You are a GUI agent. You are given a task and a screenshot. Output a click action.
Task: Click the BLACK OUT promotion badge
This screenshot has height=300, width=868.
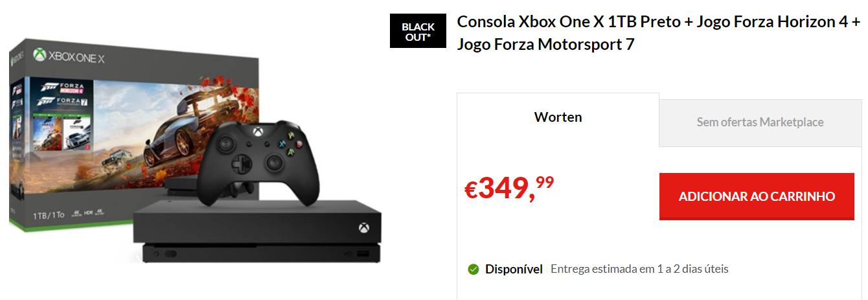[x=418, y=31]
